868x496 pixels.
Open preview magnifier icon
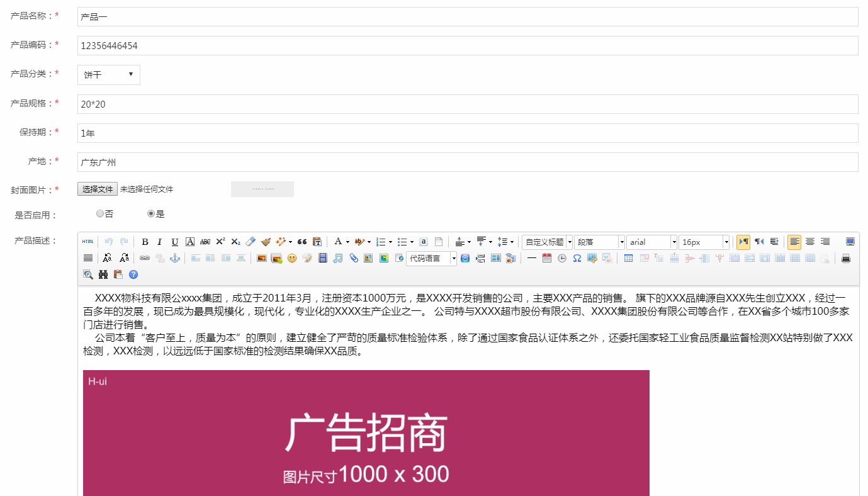88,274
